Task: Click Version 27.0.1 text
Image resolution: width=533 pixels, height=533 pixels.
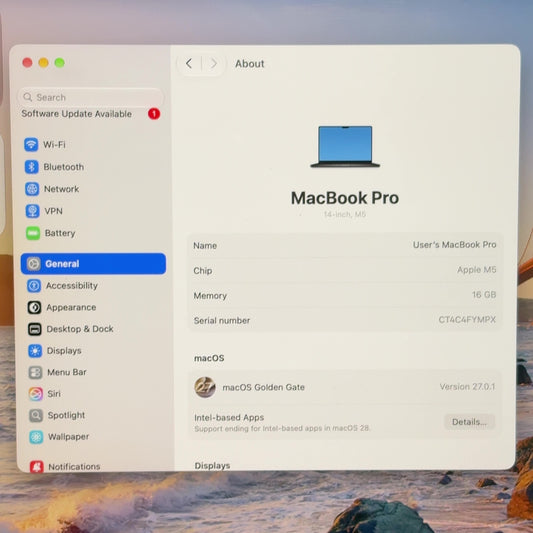Action: coord(467,387)
